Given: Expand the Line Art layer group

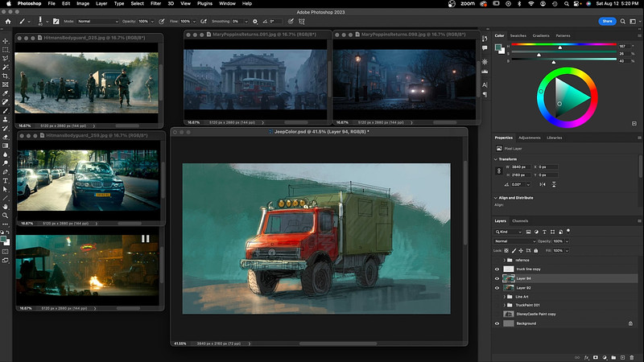Looking at the screenshot, I should pyautogui.click(x=506, y=296).
